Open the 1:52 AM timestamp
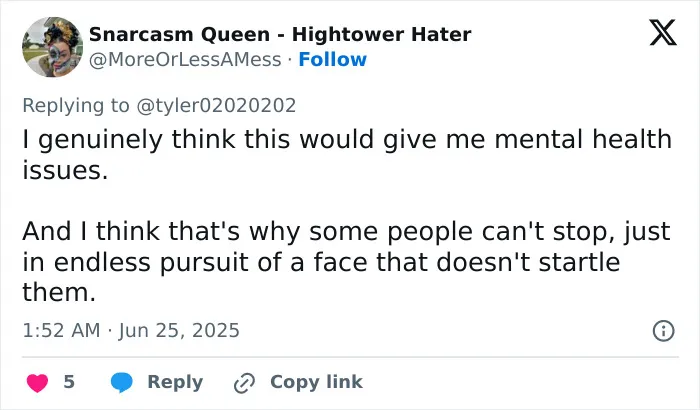The image size is (700, 410). click(61, 331)
